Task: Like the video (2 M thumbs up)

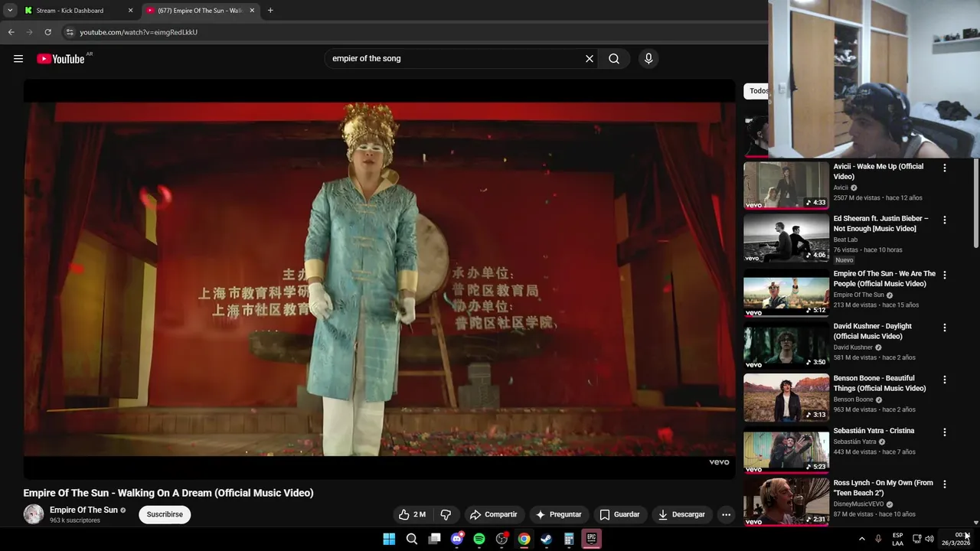Action: [412, 514]
